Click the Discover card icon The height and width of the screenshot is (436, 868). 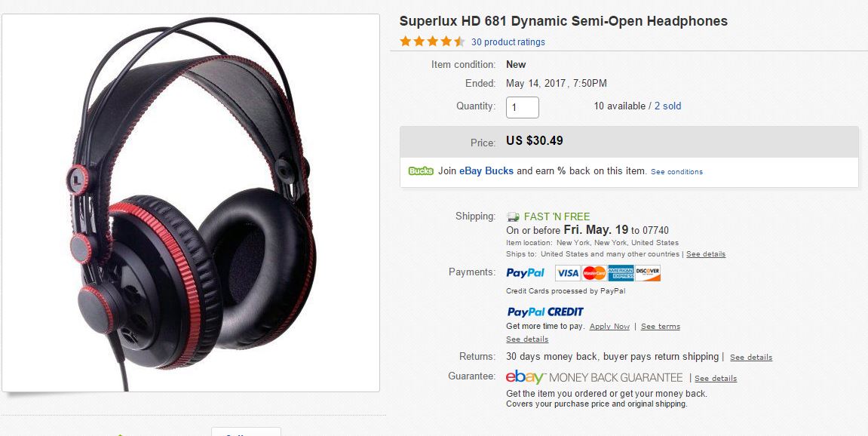pos(648,273)
